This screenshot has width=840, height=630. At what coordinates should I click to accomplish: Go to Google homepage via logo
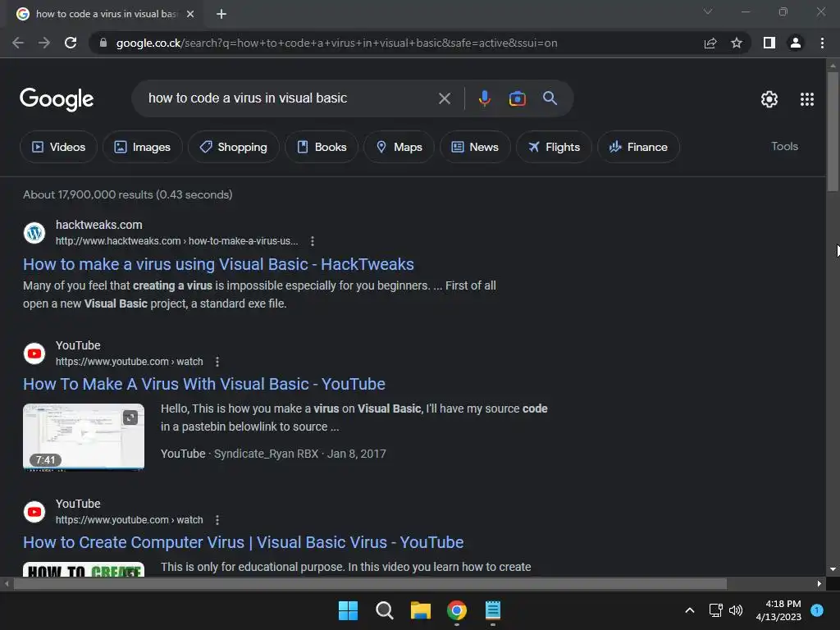point(57,99)
